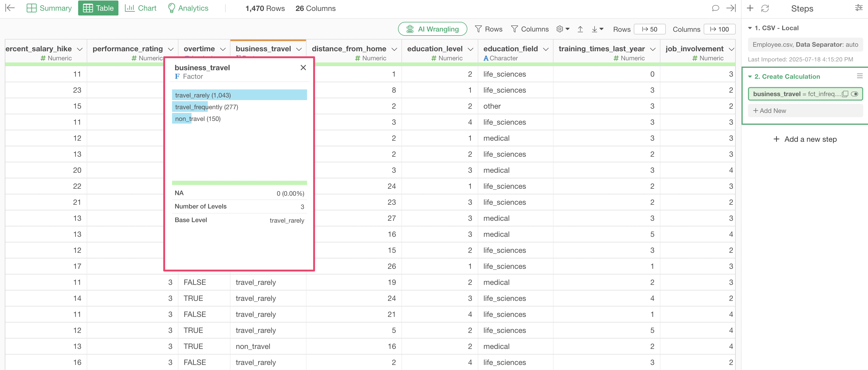Screen dimensions: 868x370
Task: Open Create Calculation step hamburger menu
Action: point(859,76)
